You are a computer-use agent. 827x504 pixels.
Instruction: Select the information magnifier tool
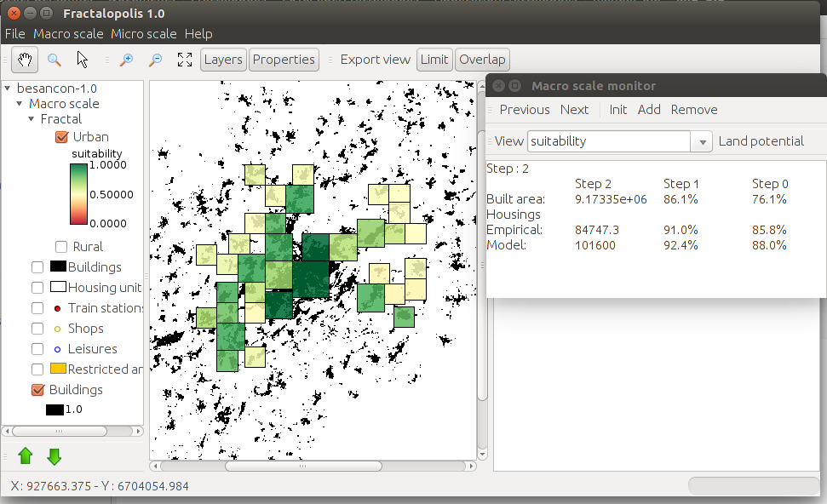[55, 60]
